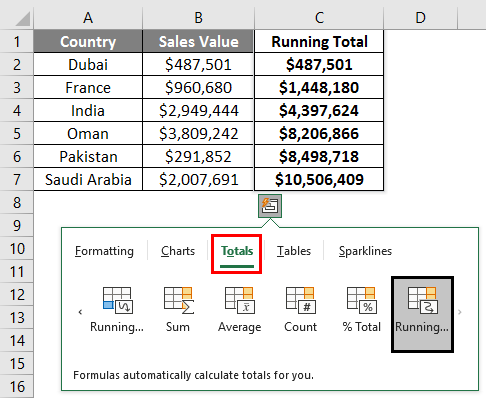Select the $8,498,718 running total cell
Viewport: 486px width, 398px height.
coord(319,156)
